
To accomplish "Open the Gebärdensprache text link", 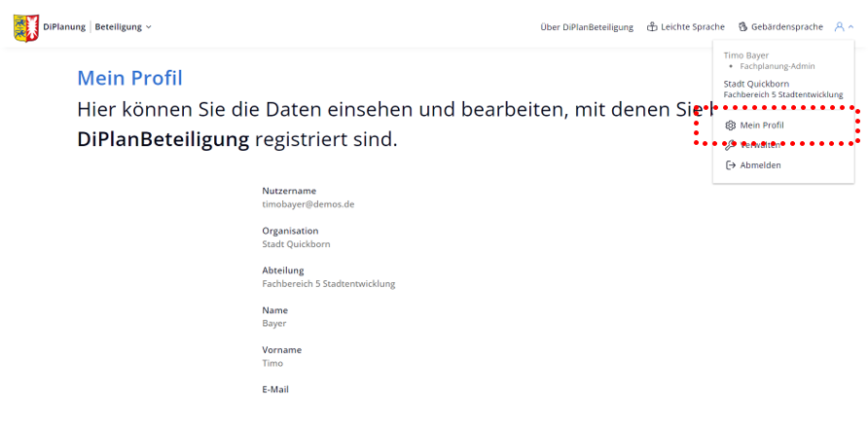I will coord(786,27).
